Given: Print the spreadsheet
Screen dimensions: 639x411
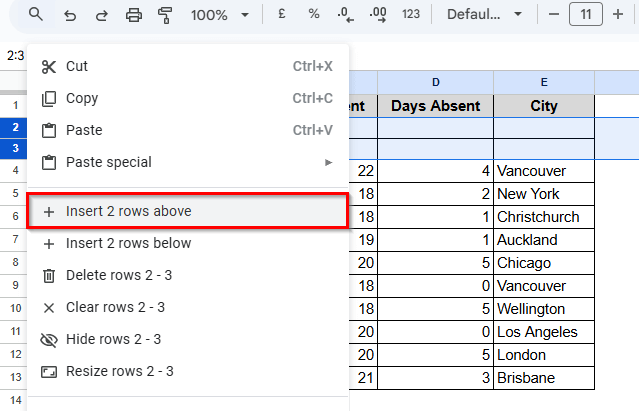Looking at the screenshot, I should 134,15.
